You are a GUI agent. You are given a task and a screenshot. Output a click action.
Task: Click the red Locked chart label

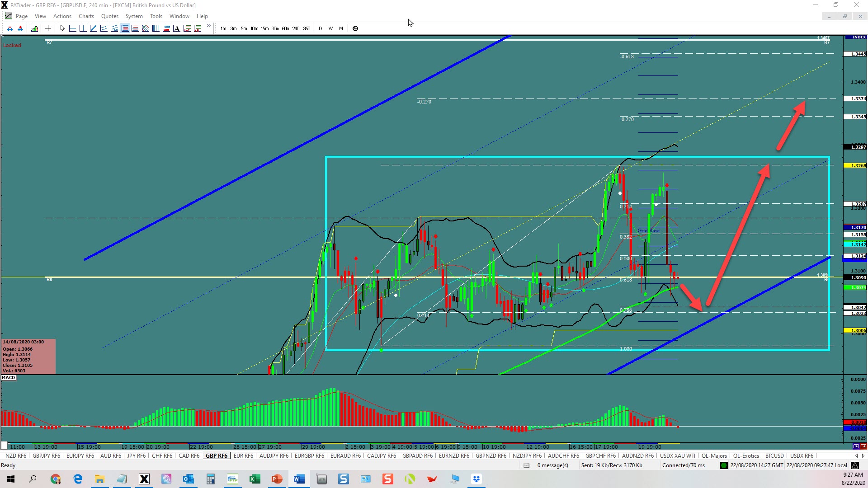12,45
